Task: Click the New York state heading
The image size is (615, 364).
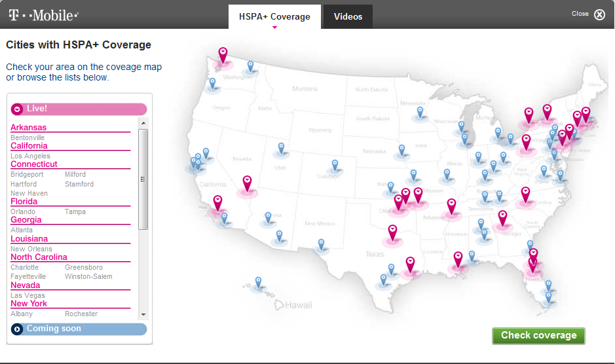Action: [x=29, y=304]
